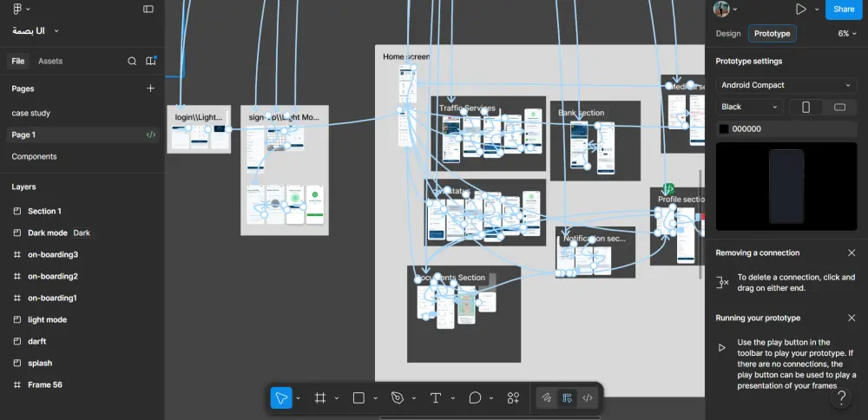
Task: Switch to Design mode toolbar icon
Action: point(567,397)
